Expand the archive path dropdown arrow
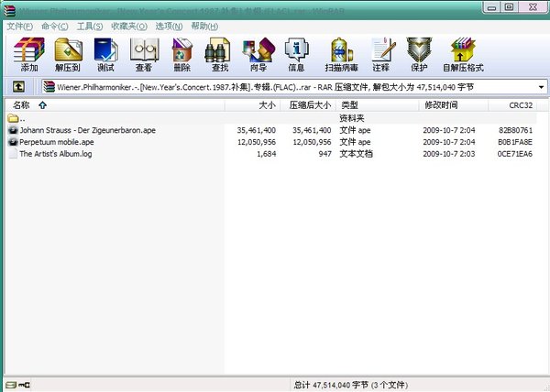Screen dimensions: 550x392 (541, 87)
